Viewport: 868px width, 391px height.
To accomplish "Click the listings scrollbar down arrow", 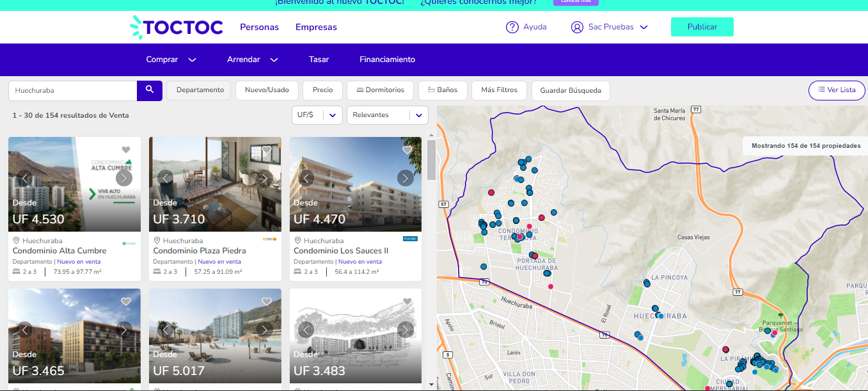I will (431, 385).
